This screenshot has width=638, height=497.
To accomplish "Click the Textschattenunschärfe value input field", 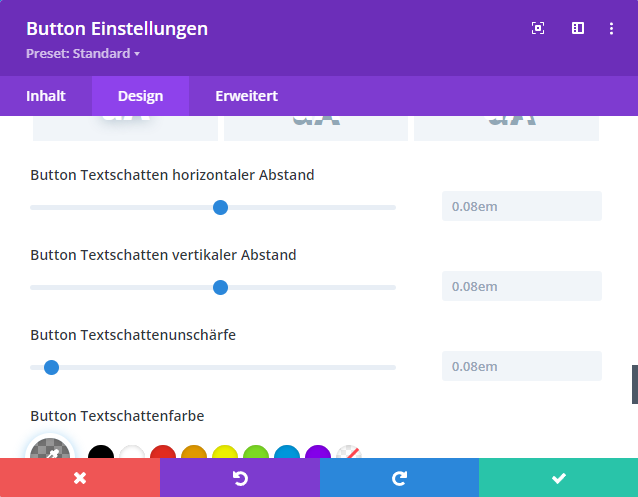I will (521, 366).
